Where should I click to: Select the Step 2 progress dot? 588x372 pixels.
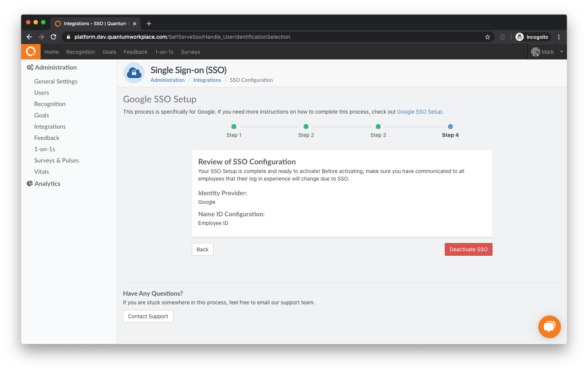pos(306,127)
